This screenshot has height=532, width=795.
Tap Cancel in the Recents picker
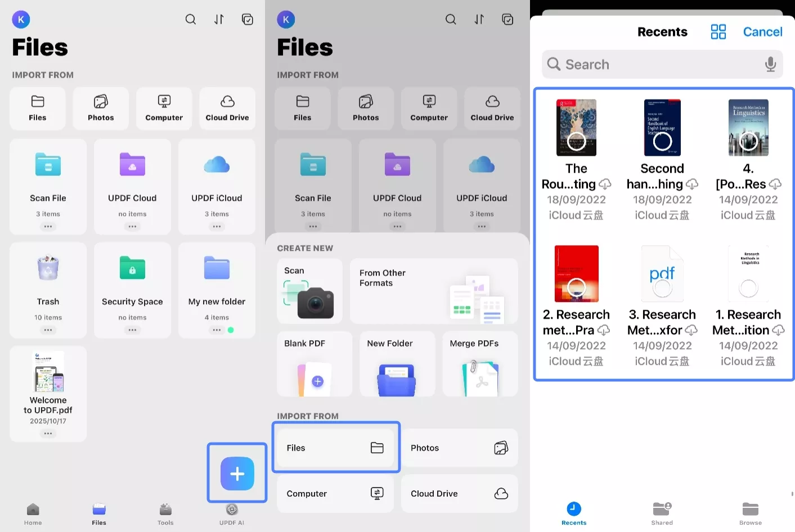point(762,32)
